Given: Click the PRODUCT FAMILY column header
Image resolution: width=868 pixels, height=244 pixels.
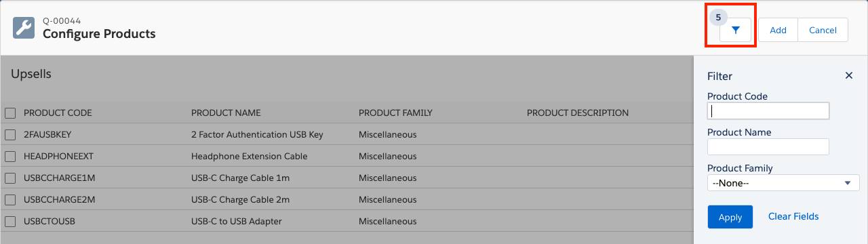Looking at the screenshot, I should (x=395, y=113).
